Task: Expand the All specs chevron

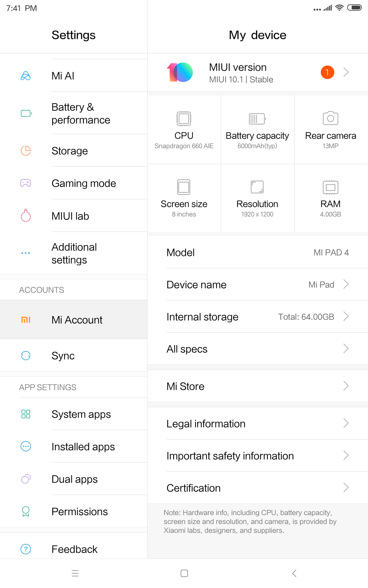Action: (346, 349)
